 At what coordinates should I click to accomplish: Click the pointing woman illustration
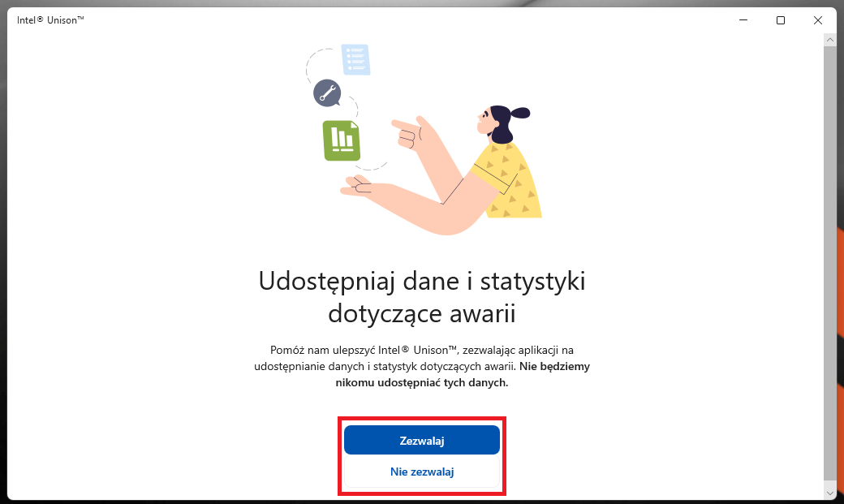click(x=441, y=170)
